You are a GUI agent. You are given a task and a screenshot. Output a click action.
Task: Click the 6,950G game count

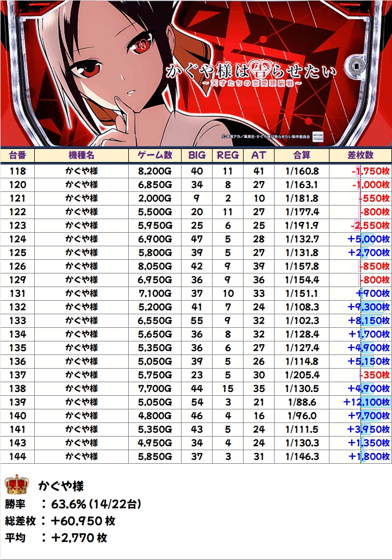click(x=155, y=279)
